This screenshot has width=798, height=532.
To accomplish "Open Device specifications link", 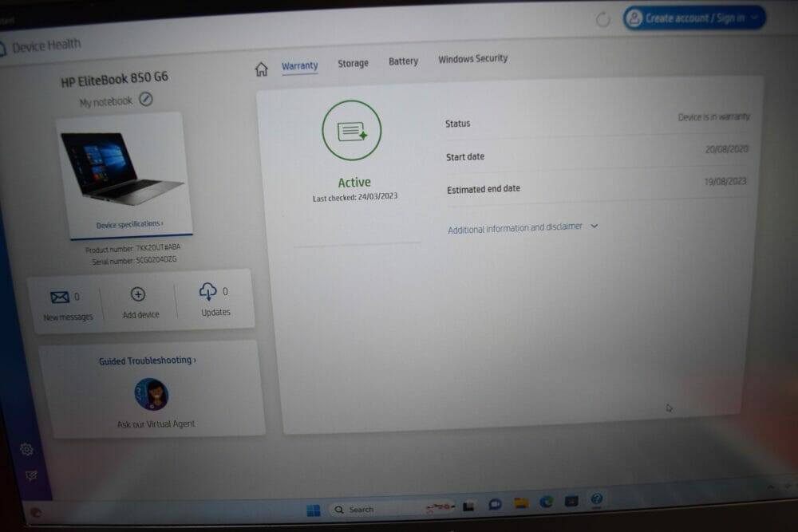I will (x=130, y=224).
